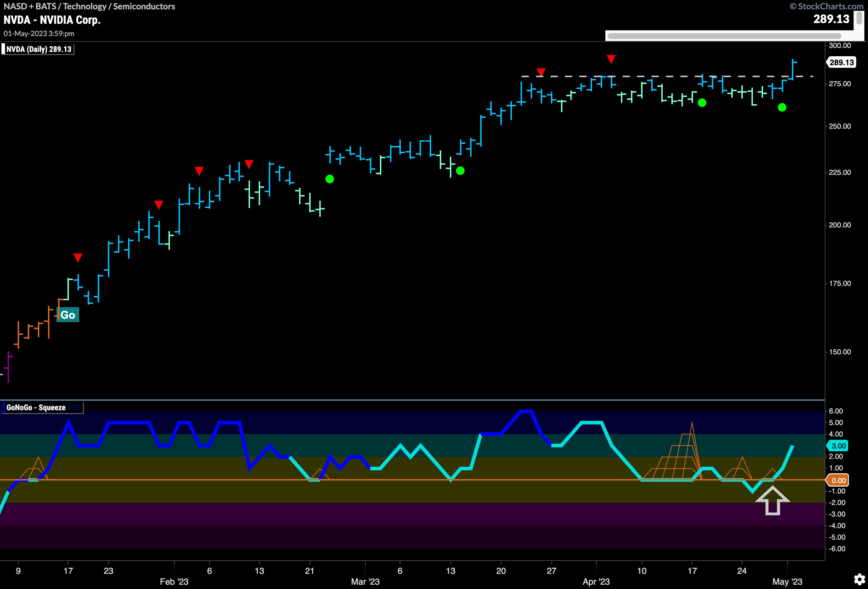Click the 6.00 oscillator axis label

(x=836, y=411)
